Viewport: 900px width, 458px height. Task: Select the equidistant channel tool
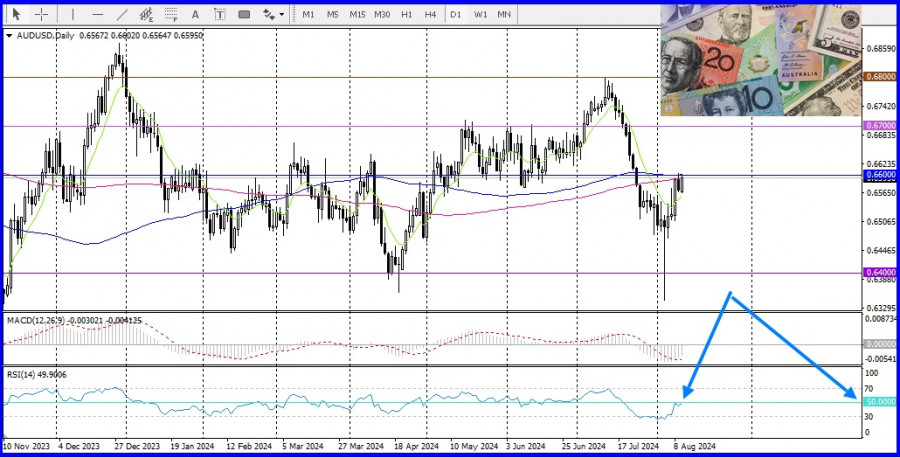pyautogui.click(x=146, y=15)
